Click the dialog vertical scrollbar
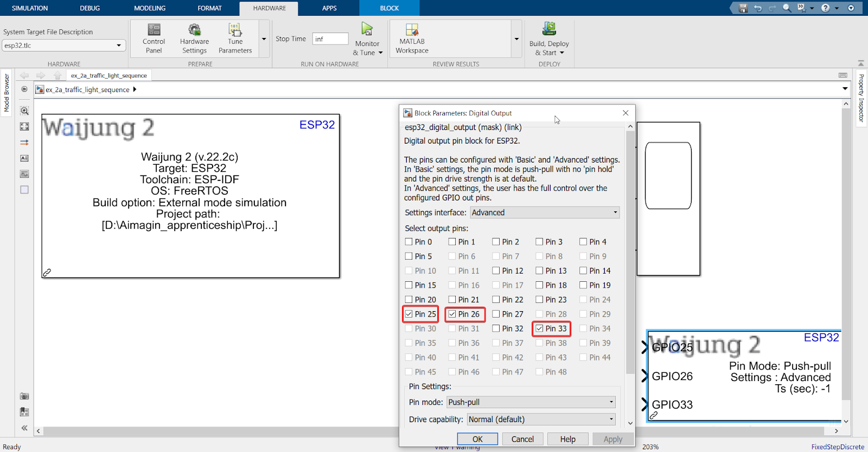Screen dimensions: 868x452 pos(630,253)
